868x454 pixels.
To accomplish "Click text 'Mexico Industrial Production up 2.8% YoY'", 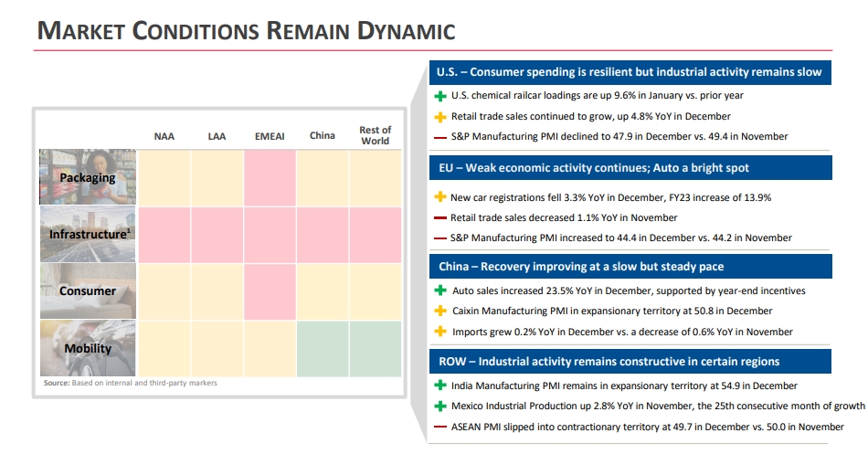I will 542,406.
